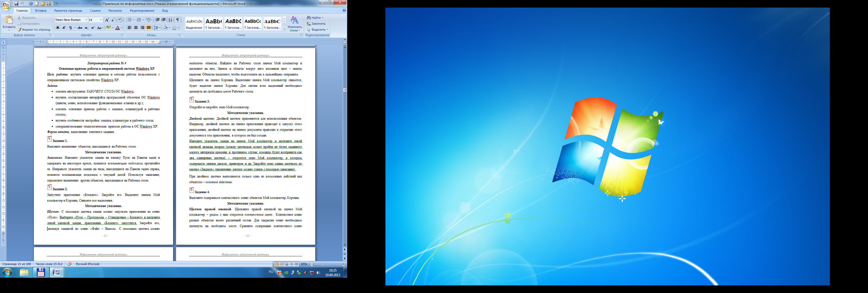The image size is (868, 293).
Task: Click the Русский (Россия) language indicator
Action: (x=88, y=264)
